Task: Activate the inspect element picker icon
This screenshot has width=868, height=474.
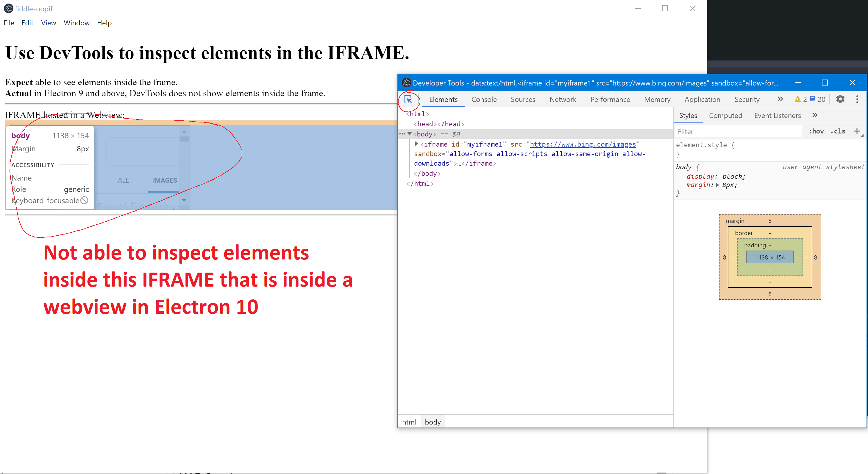Action: [x=408, y=100]
